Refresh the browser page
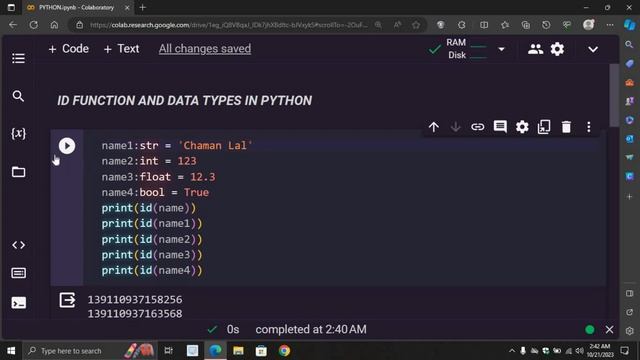 (x=34, y=25)
